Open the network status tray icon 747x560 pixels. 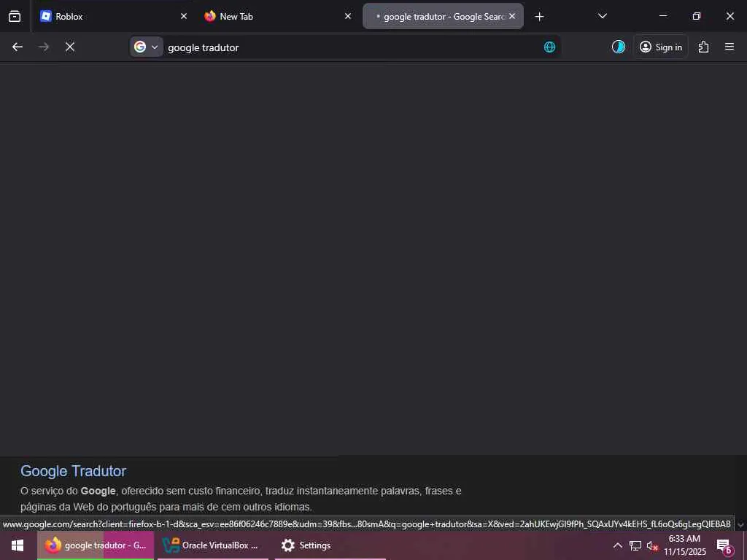pyautogui.click(x=635, y=545)
